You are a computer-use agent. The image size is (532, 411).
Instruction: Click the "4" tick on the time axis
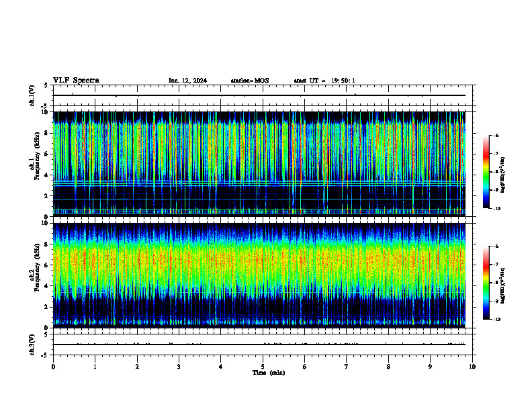[221, 367]
